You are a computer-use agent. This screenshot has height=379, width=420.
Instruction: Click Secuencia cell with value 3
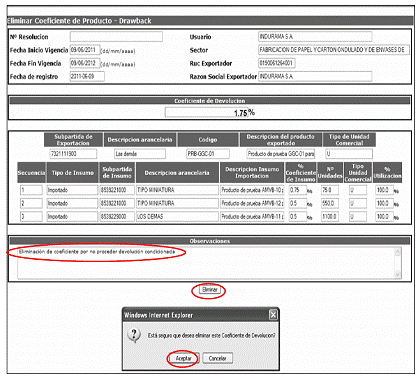pos(31,217)
